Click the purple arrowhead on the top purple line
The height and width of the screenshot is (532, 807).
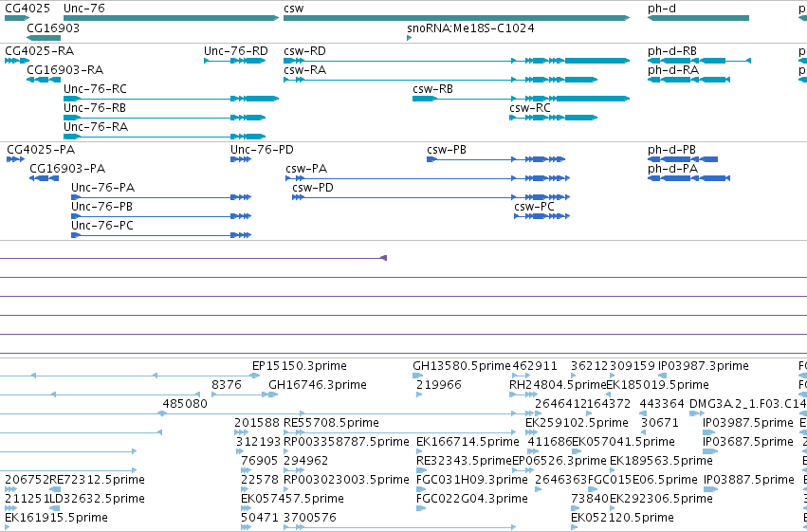383,258
